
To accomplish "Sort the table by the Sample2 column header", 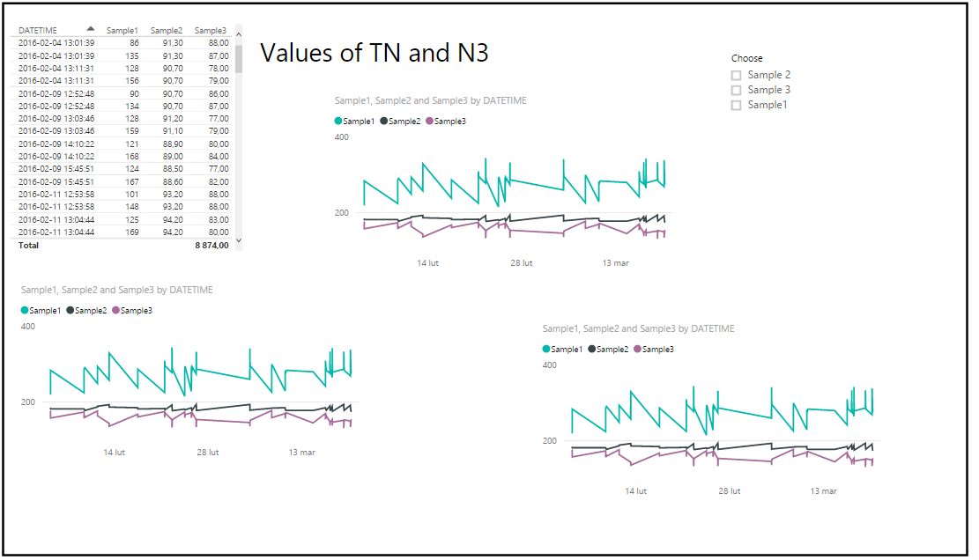I will coord(166,30).
